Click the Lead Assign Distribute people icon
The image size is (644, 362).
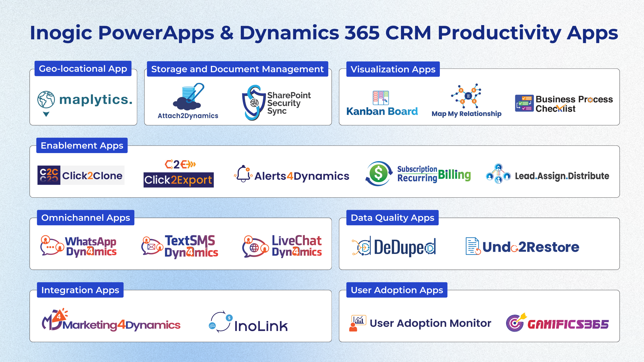point(498,174)
